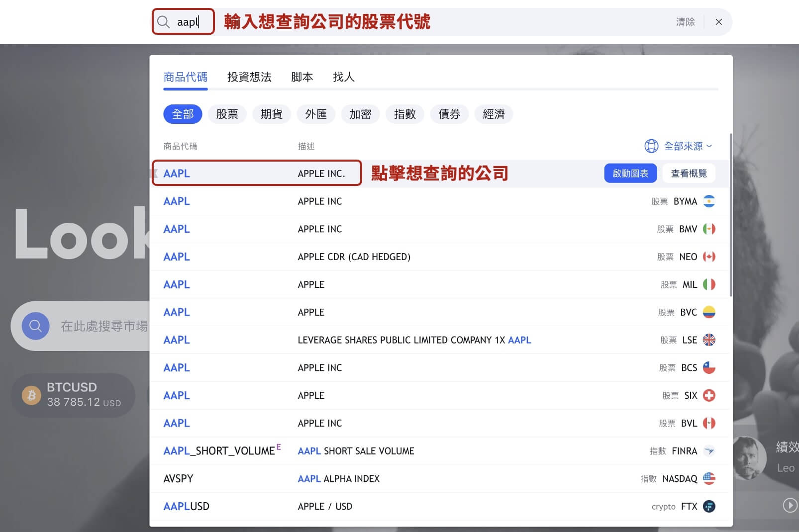Screen dimensions: 799x532
Task: Click the 啟動圖表 button
Action: tap(630, 174)
